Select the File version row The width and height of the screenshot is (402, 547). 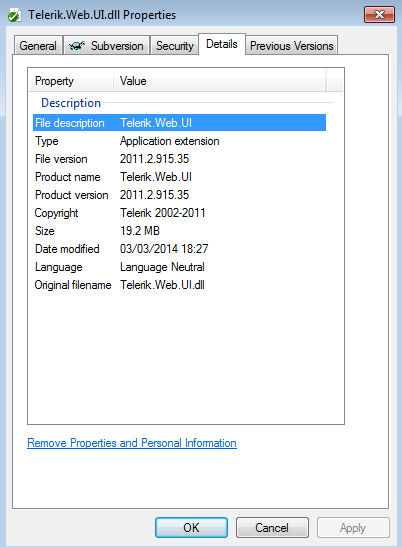click(x=179, y=159)
